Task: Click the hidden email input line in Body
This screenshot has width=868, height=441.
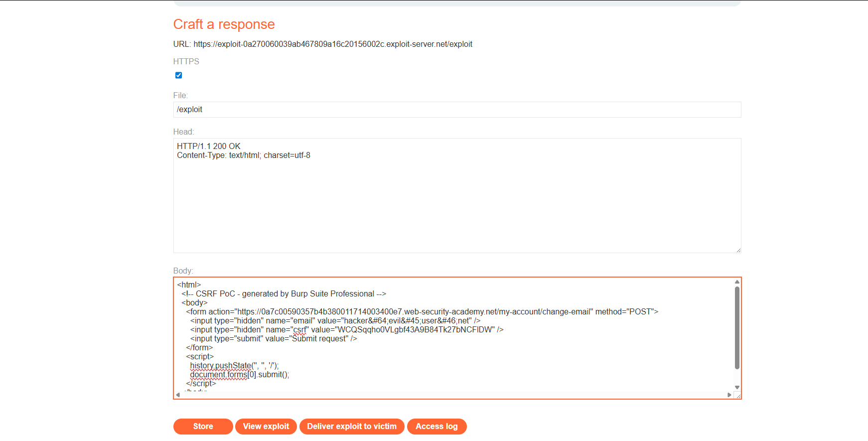Action: (335, 321)
